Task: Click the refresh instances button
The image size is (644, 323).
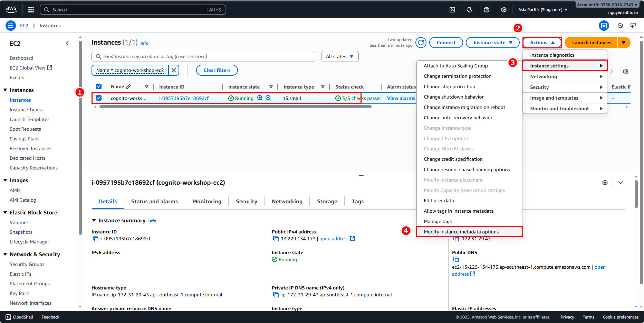Action: (421, 43)
